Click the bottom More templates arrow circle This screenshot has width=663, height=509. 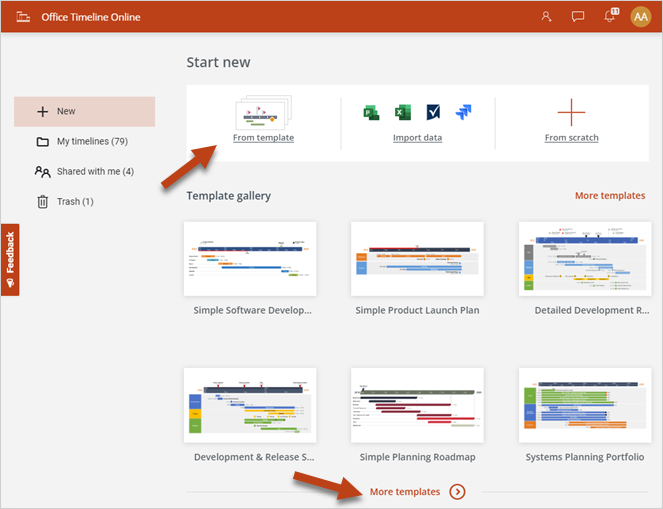coord(457,492)
